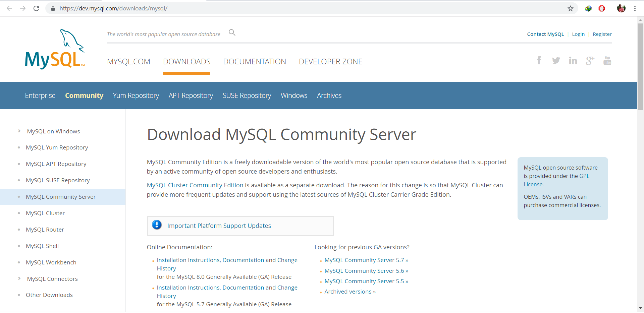Select MySQL Community Server sidebar item
Viewport: 644px width, 313px height.
click(x=61, y=197)
